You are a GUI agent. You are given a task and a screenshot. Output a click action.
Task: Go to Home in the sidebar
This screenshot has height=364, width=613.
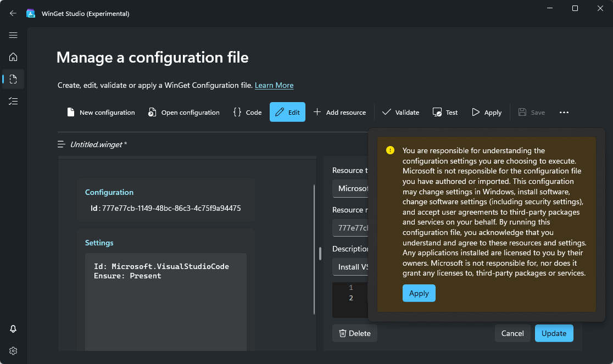13,57
